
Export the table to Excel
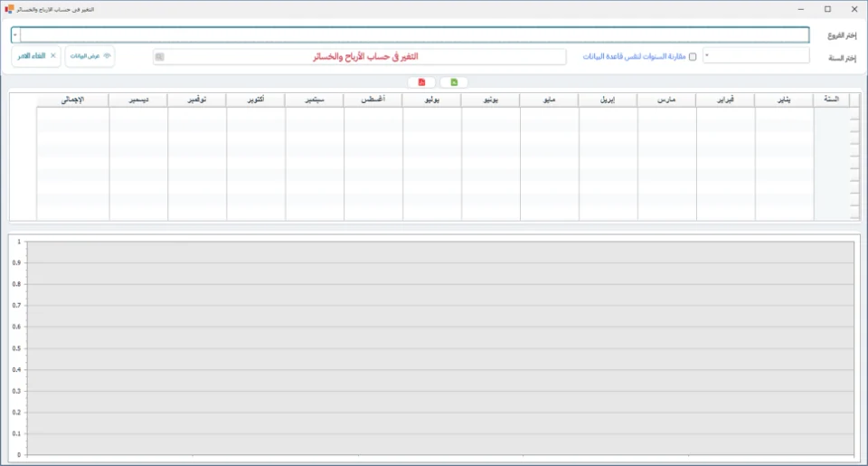(x=454, y=82)
